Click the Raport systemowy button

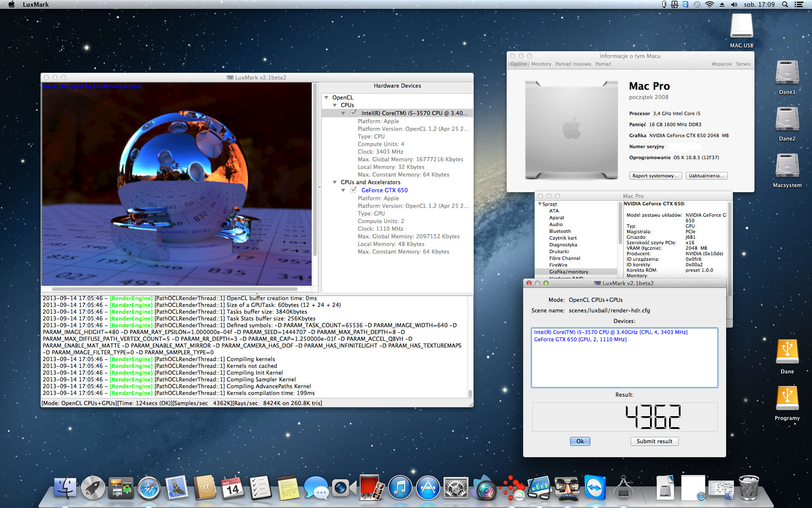pyautogui.click(x=655, y=176)
